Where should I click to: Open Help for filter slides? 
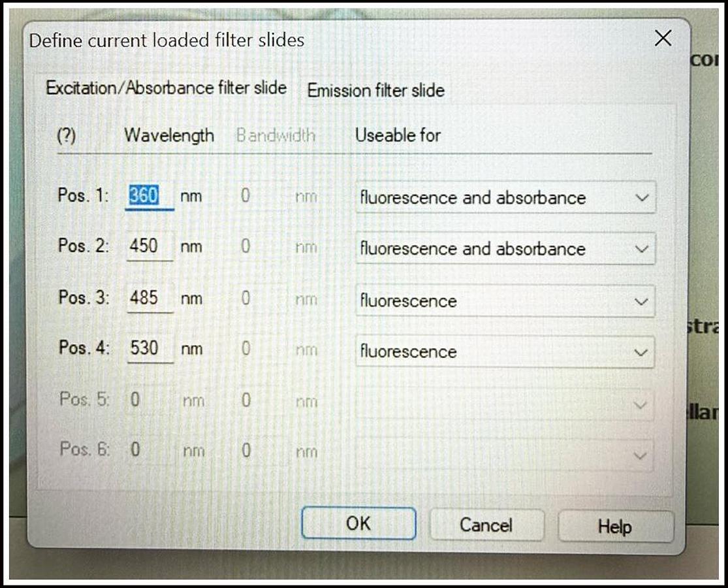point(614,527)
